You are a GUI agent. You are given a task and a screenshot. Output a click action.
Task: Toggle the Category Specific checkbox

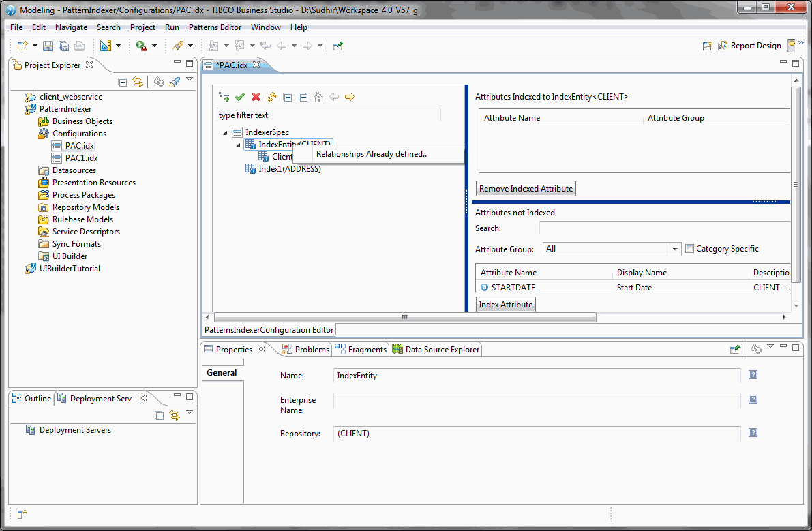pos(689,249)
